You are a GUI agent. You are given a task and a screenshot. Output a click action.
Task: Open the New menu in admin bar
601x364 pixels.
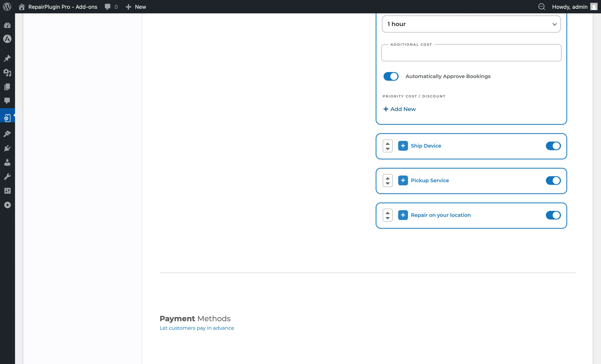tap(136, 7)
